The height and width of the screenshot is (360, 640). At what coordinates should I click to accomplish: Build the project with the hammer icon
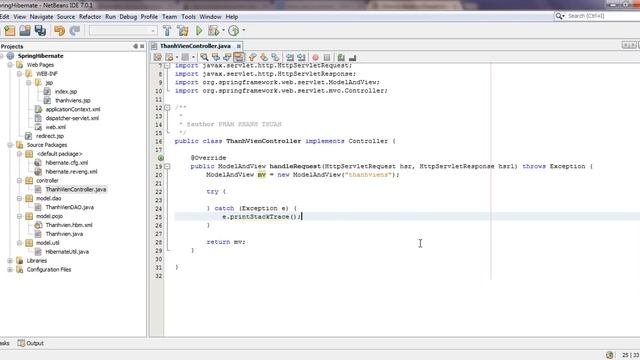point(167,31)
